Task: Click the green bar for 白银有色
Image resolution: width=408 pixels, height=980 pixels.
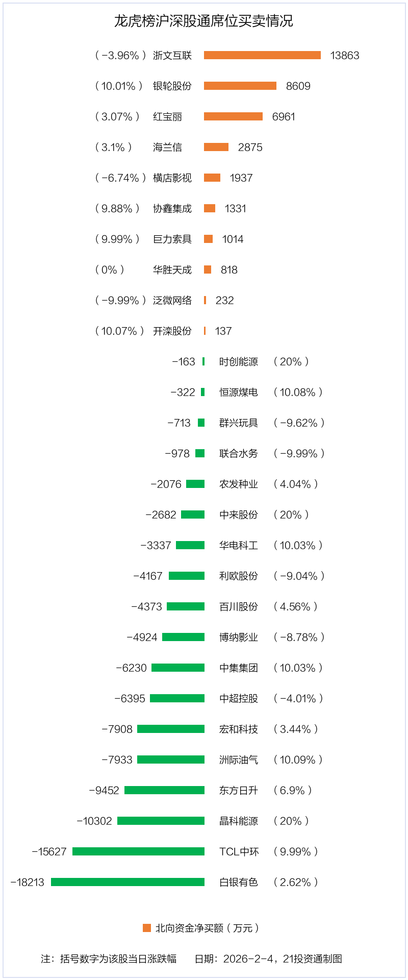Action: pyautogui.click(x=127, y=882)
